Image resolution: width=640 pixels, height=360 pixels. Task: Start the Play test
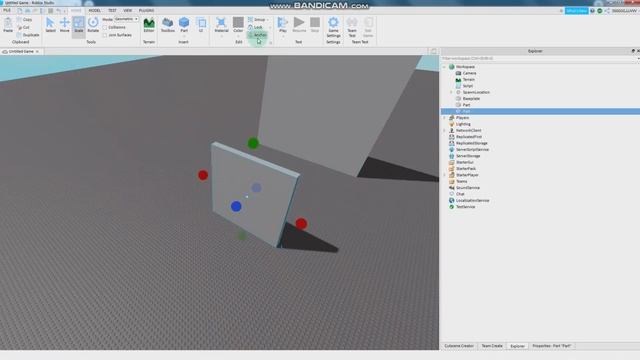282,25
